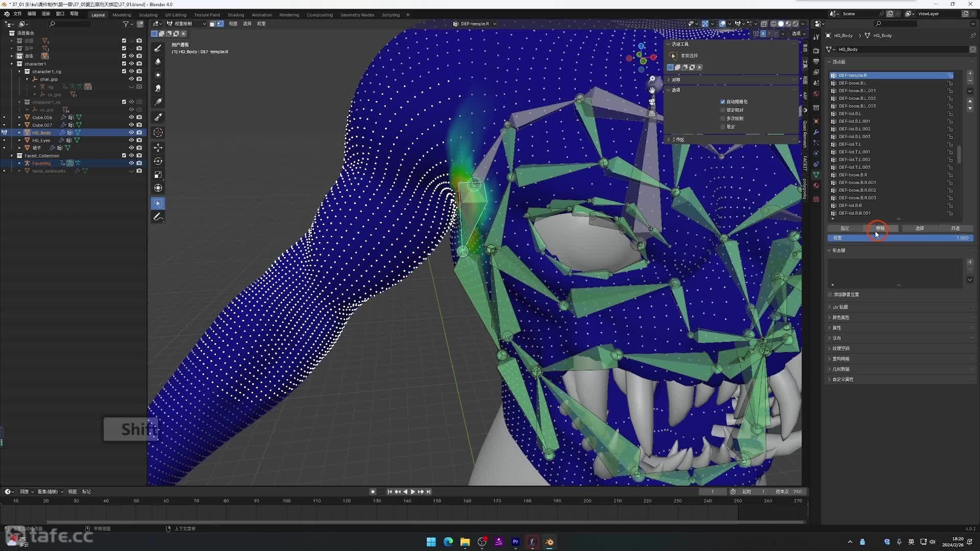Toggle X-axis symmetry in viewport header

(x=763, y=34)
